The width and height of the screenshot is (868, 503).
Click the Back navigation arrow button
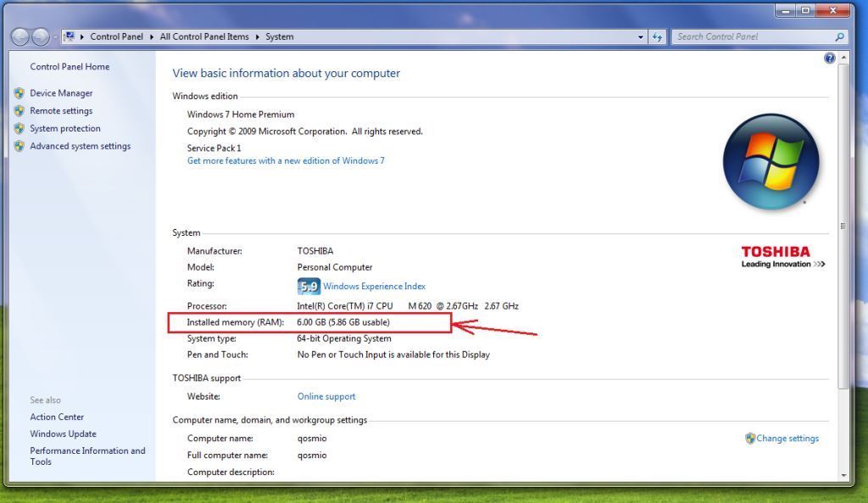tap(20, 36)
